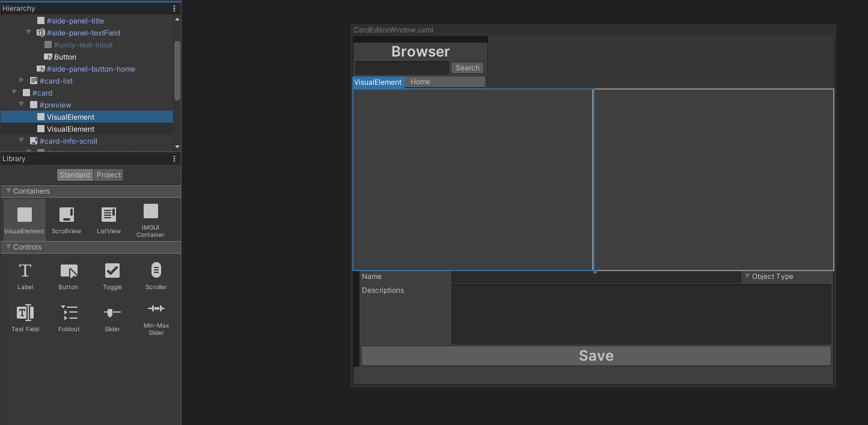Select the ScrollView container in Library
The height and width of the screenshot is (425, 868).
pos(66,218)
